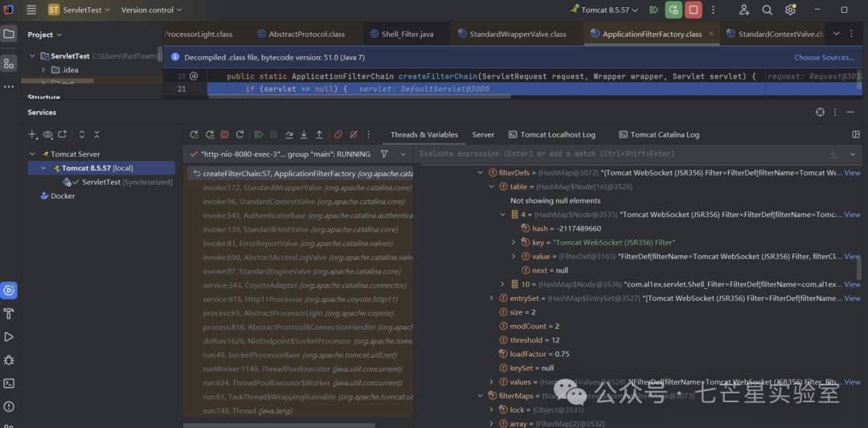Open Search Everywhere magnifier
Screen dimensions: 868x428
point(768,10)
